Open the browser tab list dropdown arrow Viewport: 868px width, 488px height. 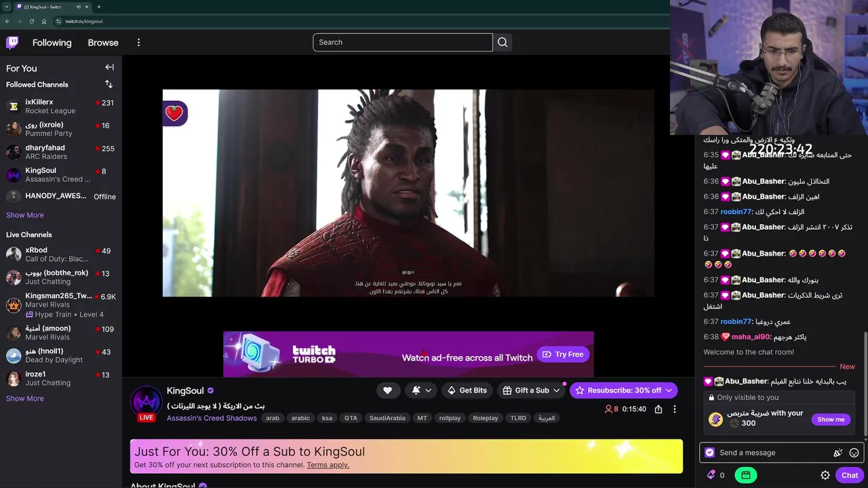coord(7,7)
